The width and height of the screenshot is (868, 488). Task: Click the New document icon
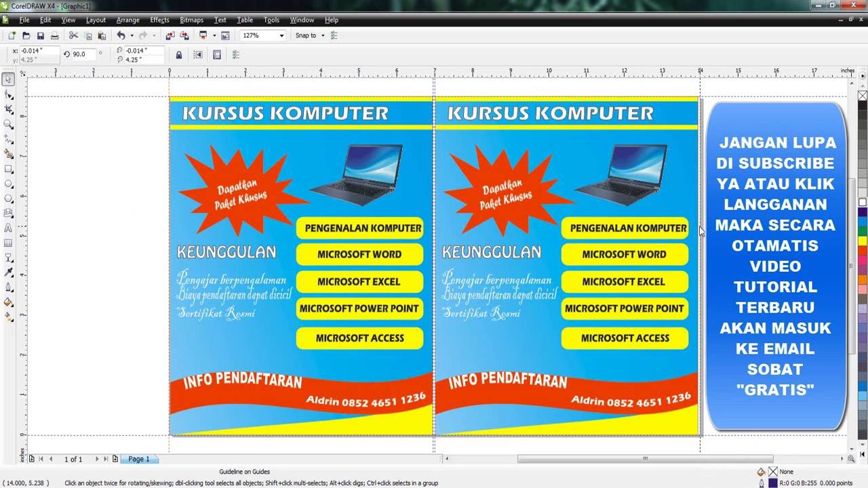click(x=12, y=35)
